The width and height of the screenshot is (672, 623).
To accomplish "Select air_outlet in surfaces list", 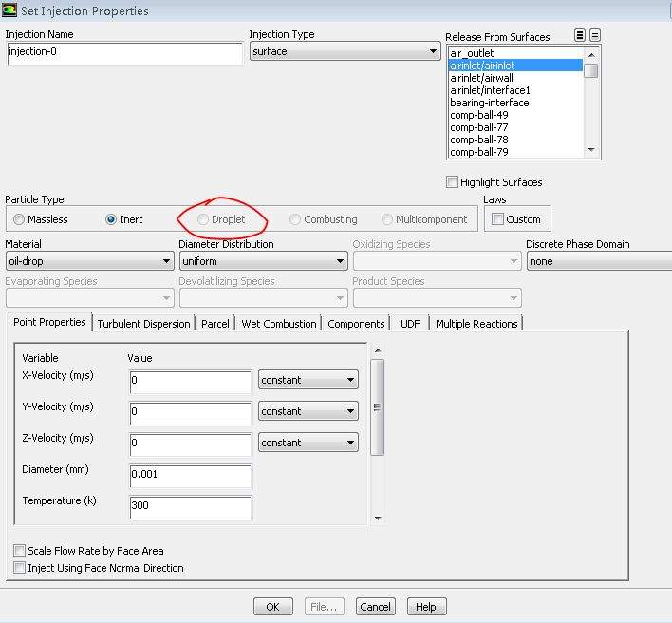I will [x=515, y=53].
